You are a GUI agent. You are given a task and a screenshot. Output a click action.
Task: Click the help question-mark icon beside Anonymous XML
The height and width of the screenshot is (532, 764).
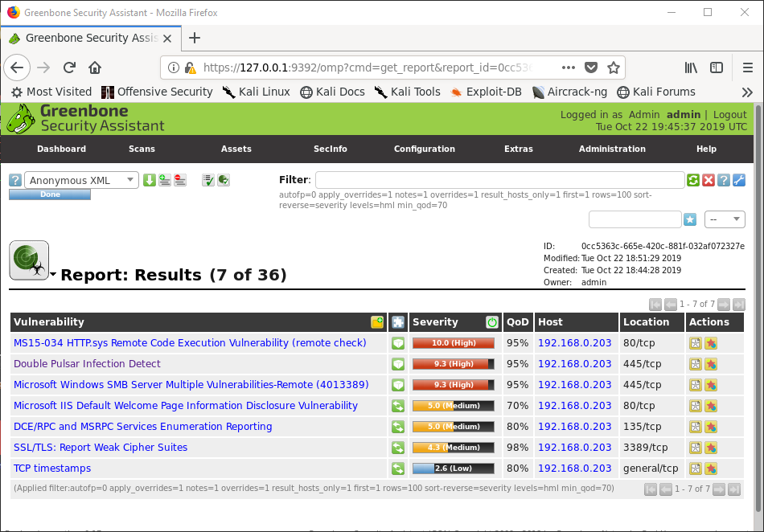(x=15, y=180)
